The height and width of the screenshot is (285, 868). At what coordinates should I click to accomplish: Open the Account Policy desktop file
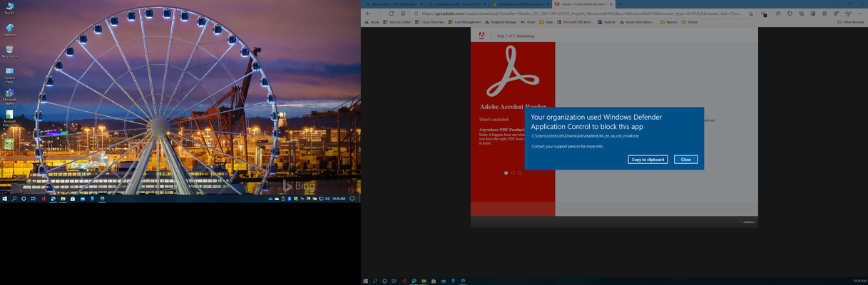point(10,118)
